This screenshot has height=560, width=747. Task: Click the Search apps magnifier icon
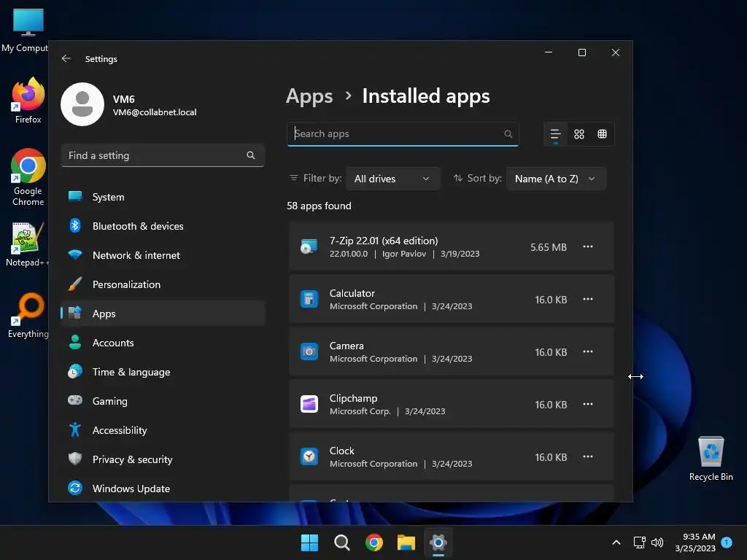(x=508, y=134)
